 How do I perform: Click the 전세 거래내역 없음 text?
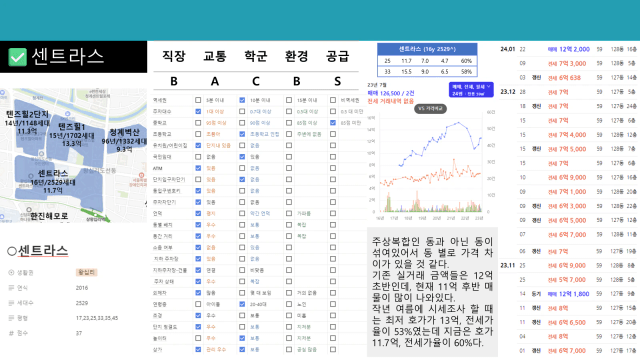click(x=391, y=101)
